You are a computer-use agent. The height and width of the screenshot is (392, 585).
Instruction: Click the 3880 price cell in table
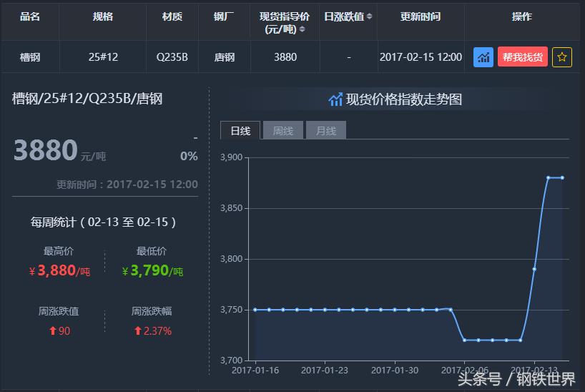click(x=285, y=57)
